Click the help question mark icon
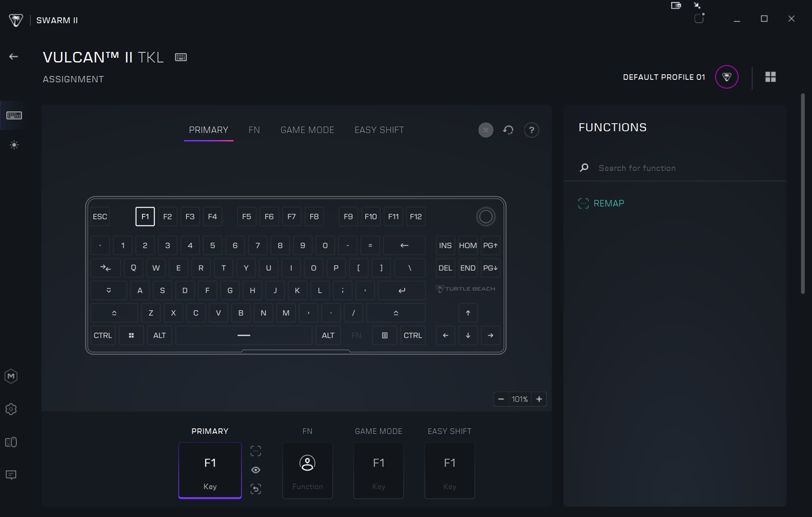Viewport: 812px width, 517px height. [x=531, y=130]
